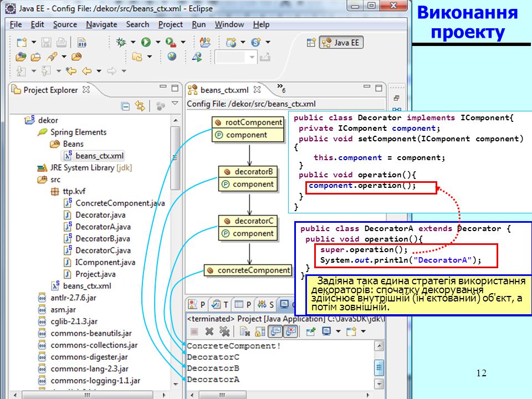Select Spring Elements in project tree
The height and width of the screenshot is (399, 532).
[x=78, y=132]
